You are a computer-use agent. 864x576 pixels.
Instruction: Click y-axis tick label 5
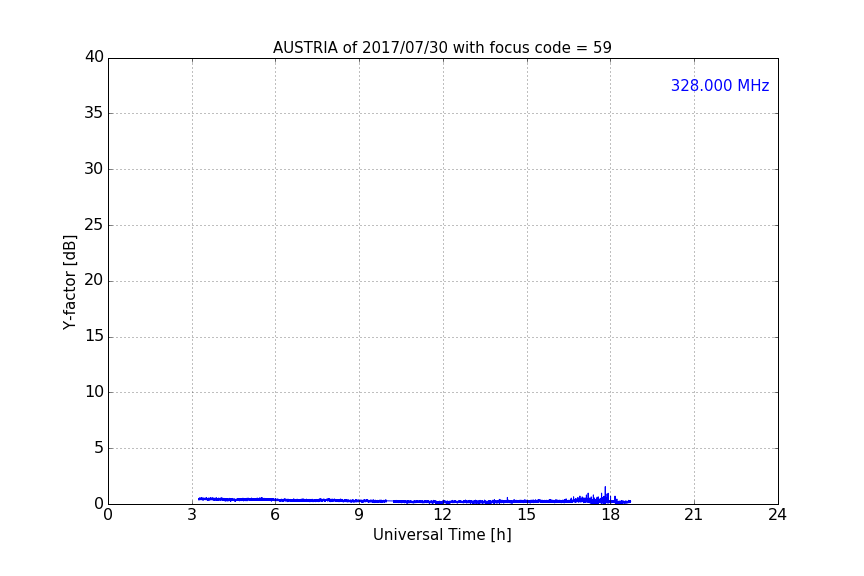point(99,448)
